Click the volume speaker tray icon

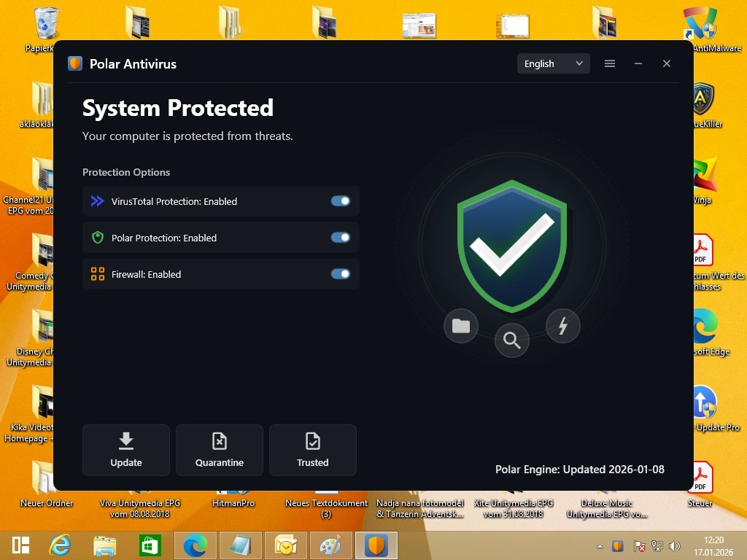tap(675, 545)
